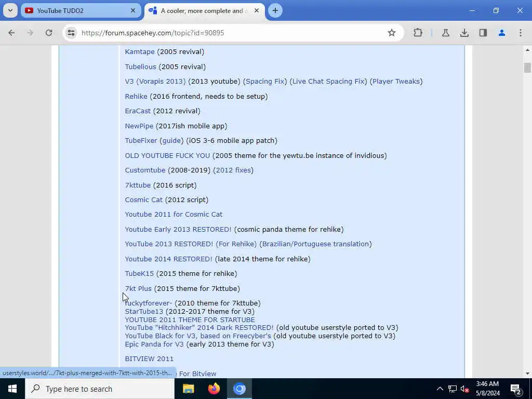The height and width of the screenshot is (399, 532).
Task: Open the Chrome three-dot menu
Action: [x=521, y=33]
